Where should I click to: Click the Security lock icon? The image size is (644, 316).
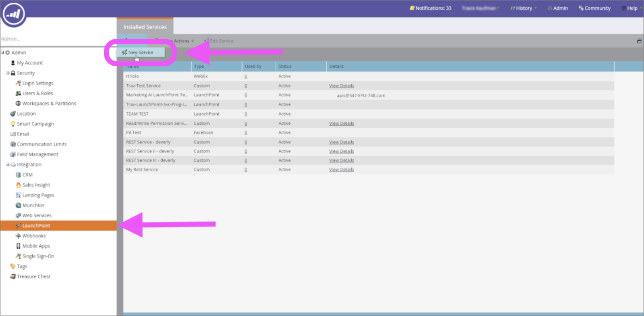click(13, 73)
